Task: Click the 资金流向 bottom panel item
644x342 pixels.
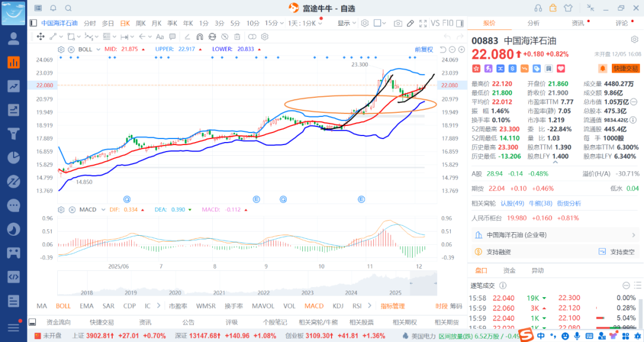Action: [58, 322]
